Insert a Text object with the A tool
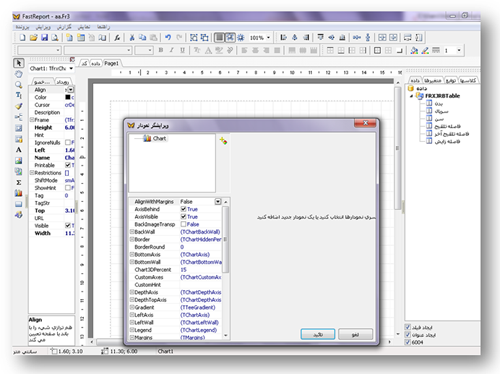This screenshot has width=500, height=374. point(19,150)
